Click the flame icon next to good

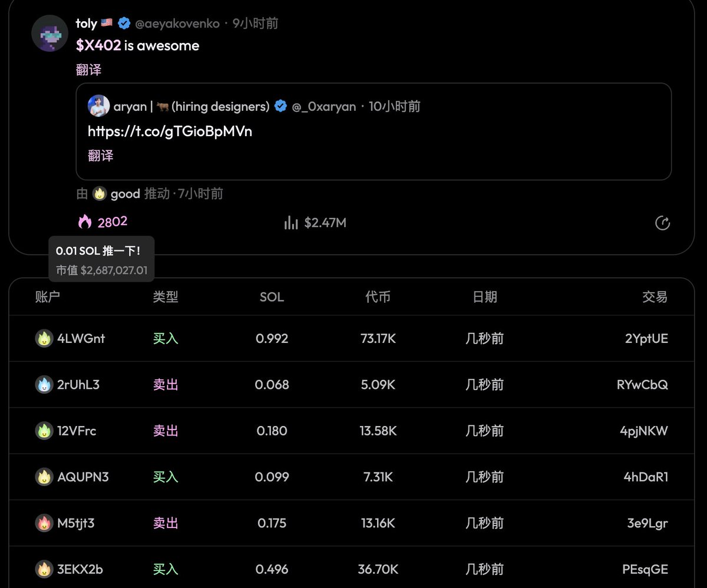click(100, 194)
